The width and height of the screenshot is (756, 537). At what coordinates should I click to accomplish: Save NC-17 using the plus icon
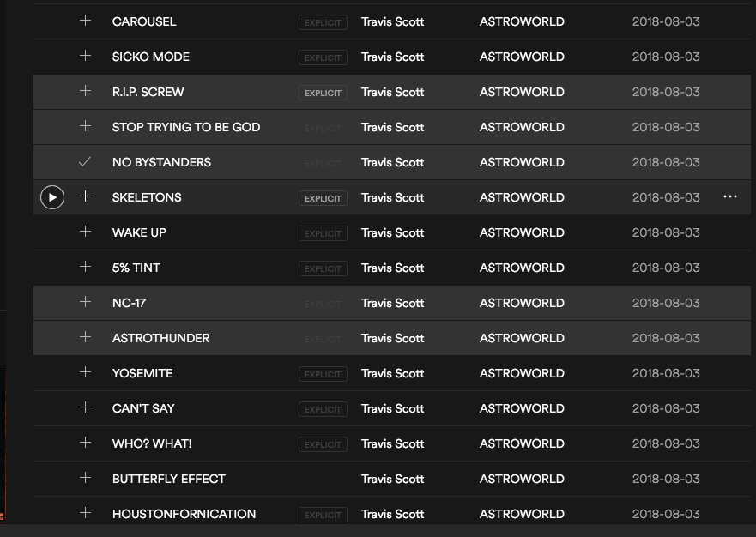click(85, 302)
